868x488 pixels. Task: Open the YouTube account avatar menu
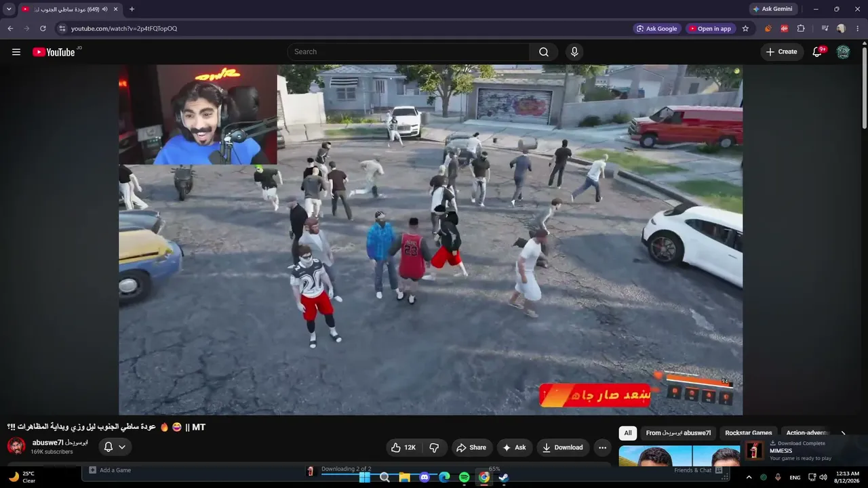pyautogui.click(x=843, y=52)
